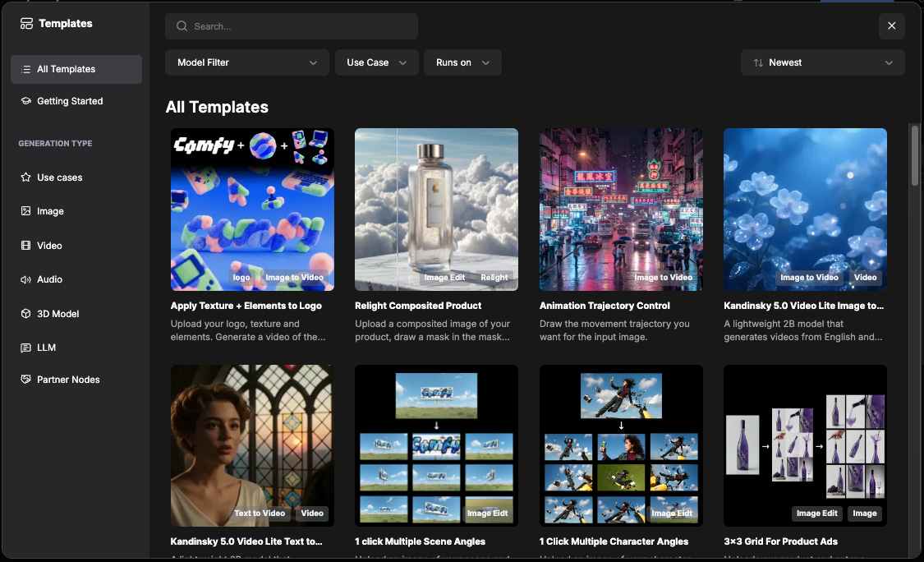Click the search magnifier icon
924x562 pixels.
point(182,26)
